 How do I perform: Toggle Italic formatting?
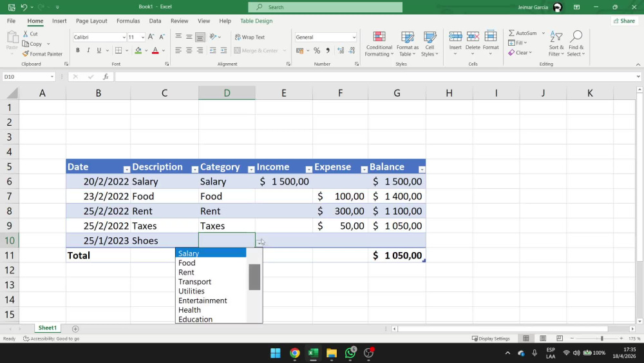(x=88, y=50)
